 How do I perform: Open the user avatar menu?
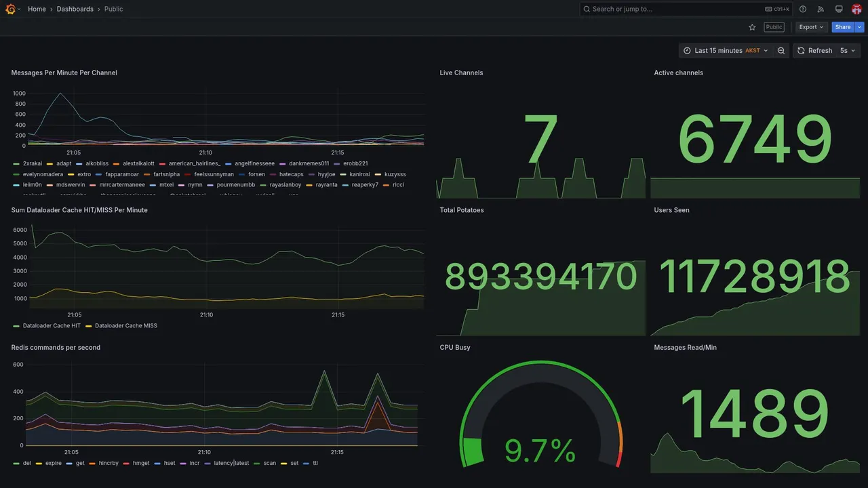[856, 9]
